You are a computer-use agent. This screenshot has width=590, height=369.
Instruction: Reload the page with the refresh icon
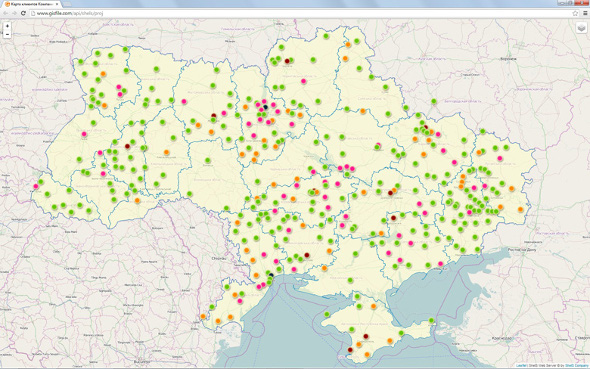(x=23, y=13)
